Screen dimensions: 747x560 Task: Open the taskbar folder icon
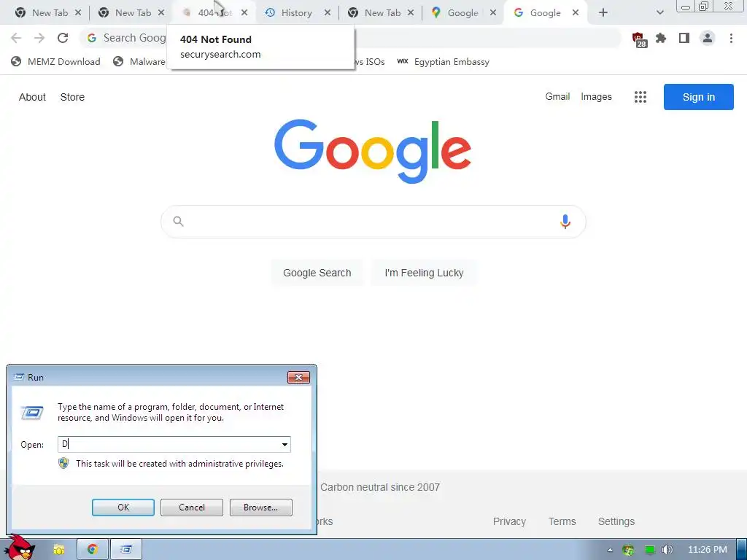[58, 550]
